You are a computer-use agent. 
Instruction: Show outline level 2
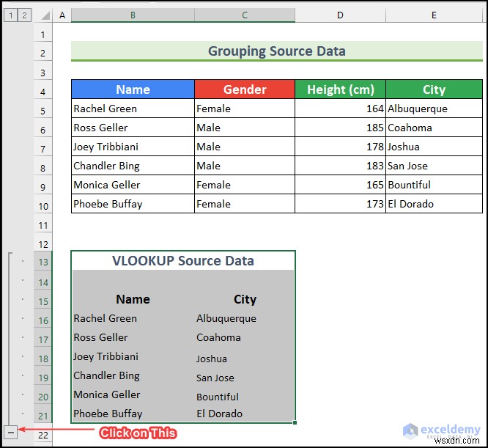[24, 15]
